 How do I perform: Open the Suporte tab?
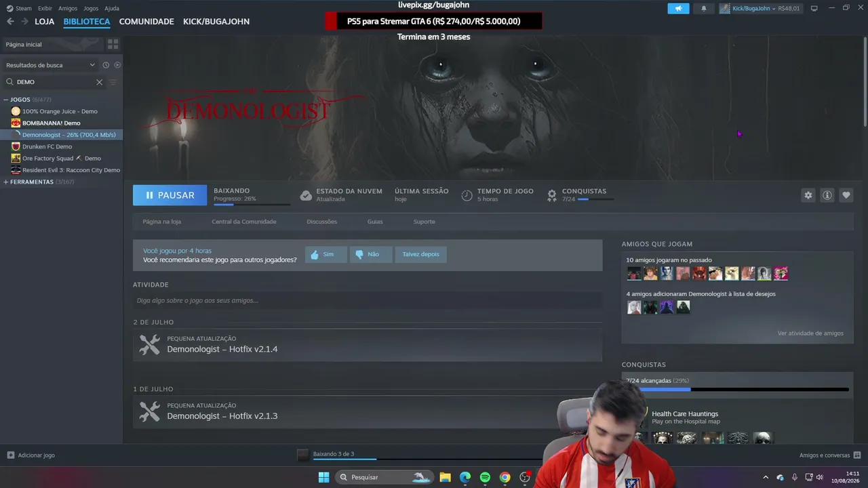click(x=425, y=222)
